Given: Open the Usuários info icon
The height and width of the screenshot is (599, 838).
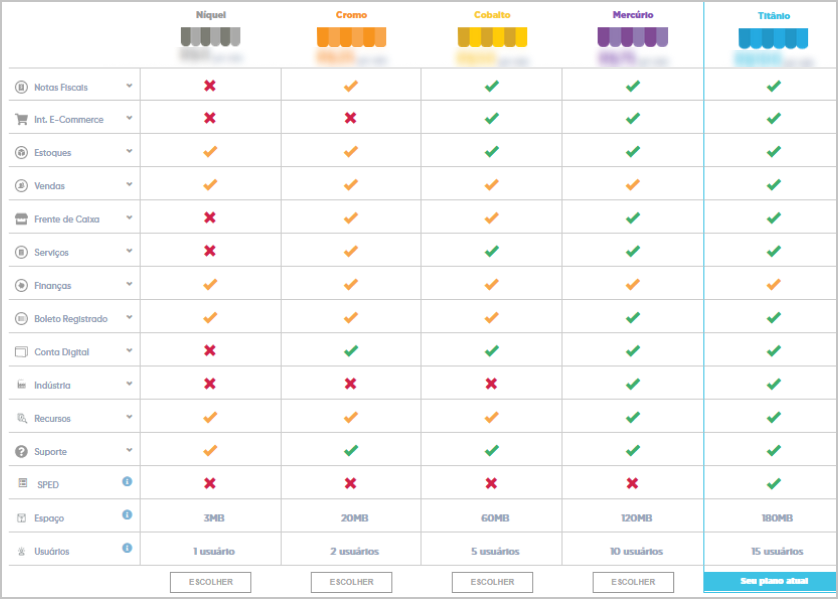Looking at the screenshot, I should point(127,548).
